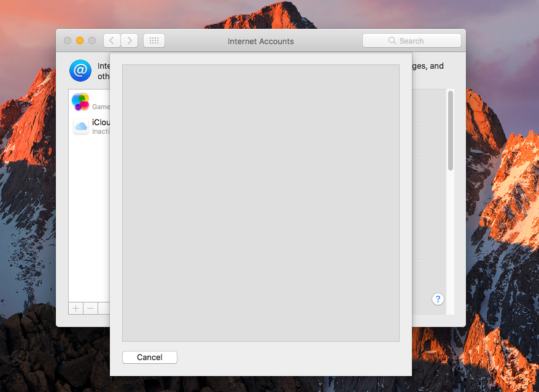The image size is (539, 392).
Task: Select the iCloud cloud icon
Action: pyautogui.click(x=80, y=126)
